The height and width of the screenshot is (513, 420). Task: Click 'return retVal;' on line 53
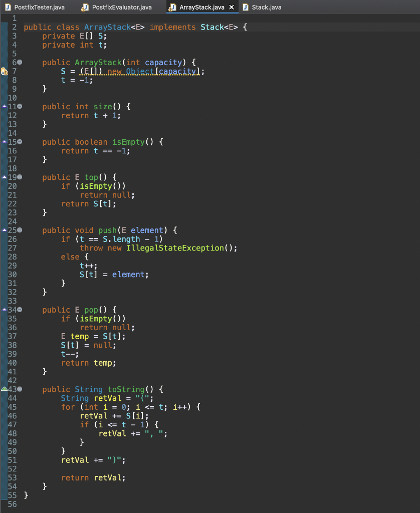coord(93,477)
